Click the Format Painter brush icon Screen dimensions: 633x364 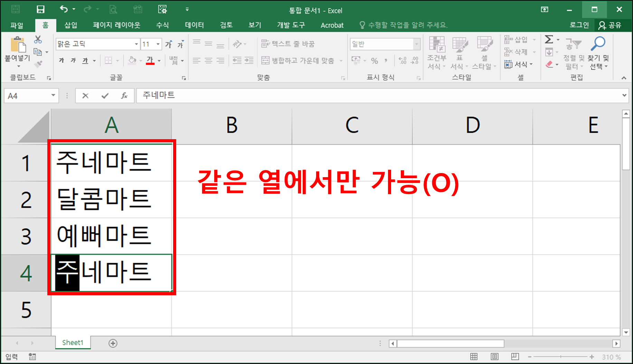[38, 64]
